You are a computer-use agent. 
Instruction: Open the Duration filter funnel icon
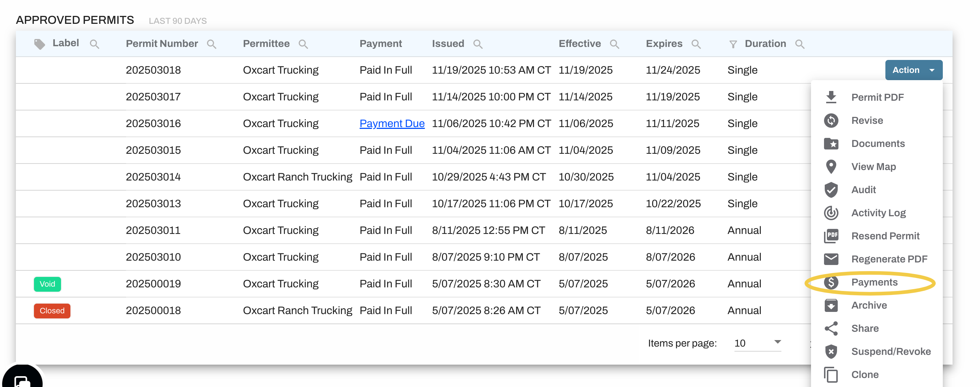(733, 44)
